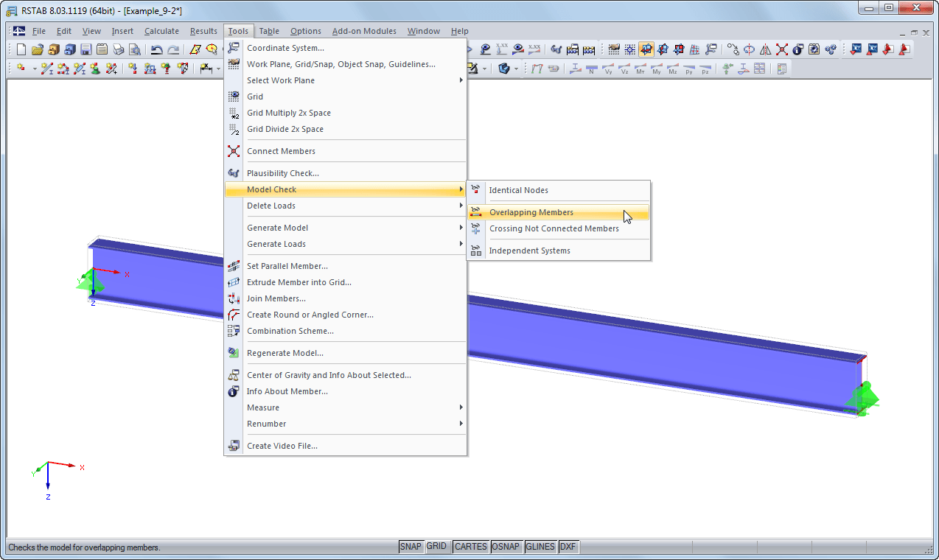Toggle the show values x.xx icon

[534, 49]
